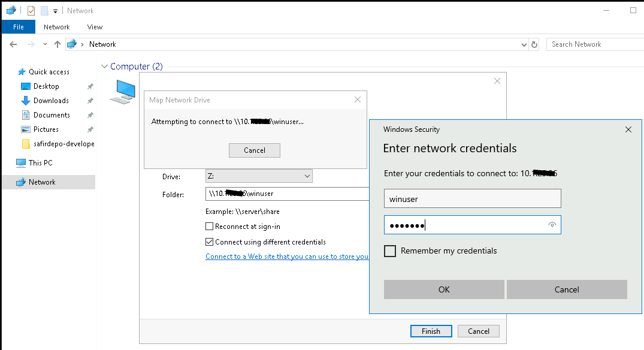
Task: Close the Attempting to connect dialog
Action: (357, 99)
